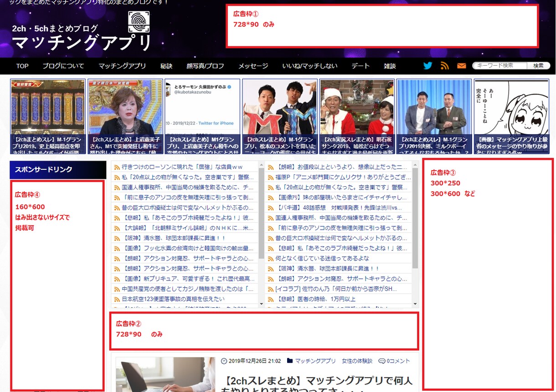
Task: Open thumbnail M1グランプリ上沼恵美子さん和牛へ tweet
Action: coord(202,117)
